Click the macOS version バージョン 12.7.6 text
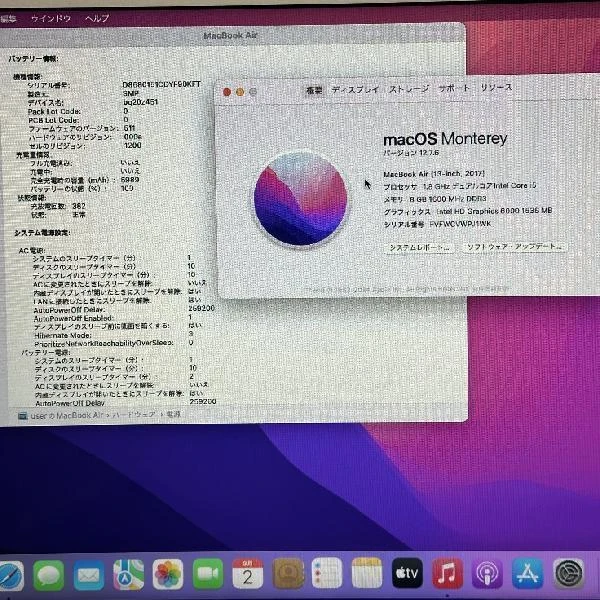 pyautogui.click(x=411, y=153)
